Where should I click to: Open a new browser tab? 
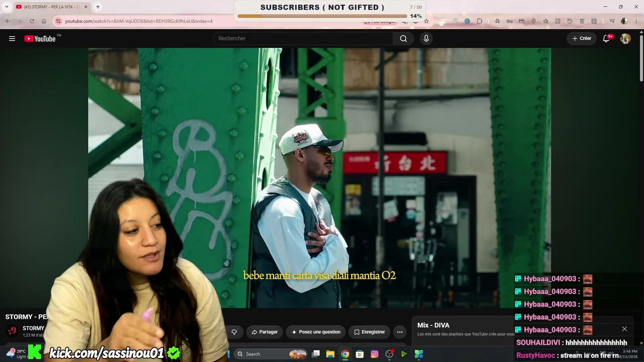coord(98,7)
